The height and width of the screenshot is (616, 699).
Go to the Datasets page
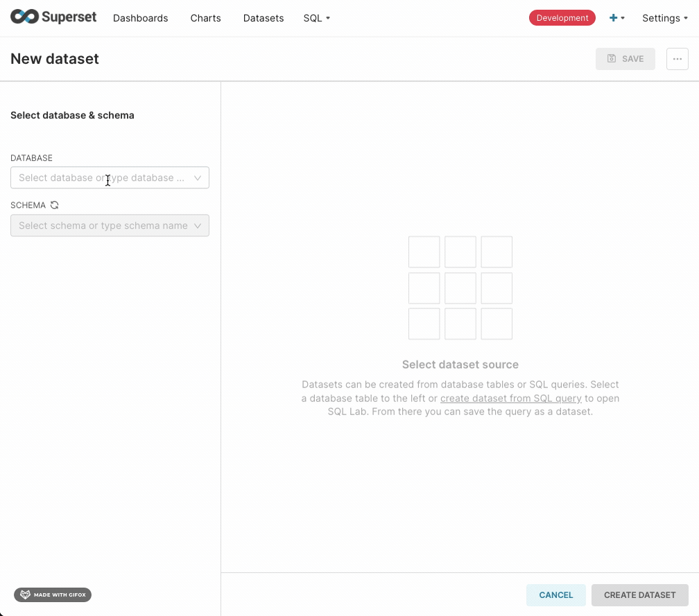263,18
